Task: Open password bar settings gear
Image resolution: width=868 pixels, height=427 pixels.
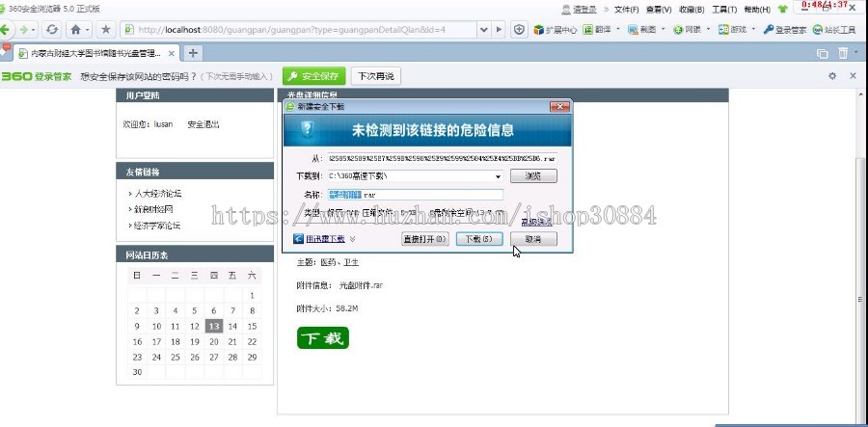Action: point(832,76)
